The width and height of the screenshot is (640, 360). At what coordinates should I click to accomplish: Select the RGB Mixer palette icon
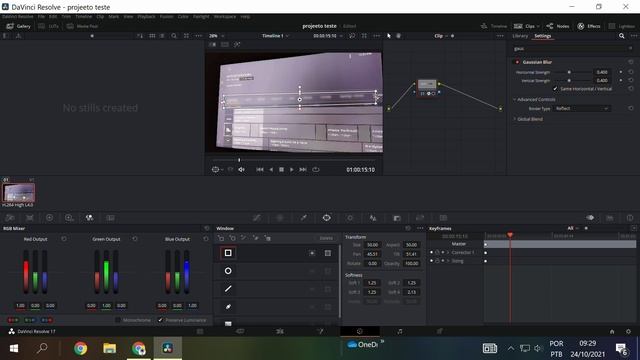click(x=89, y=218)
